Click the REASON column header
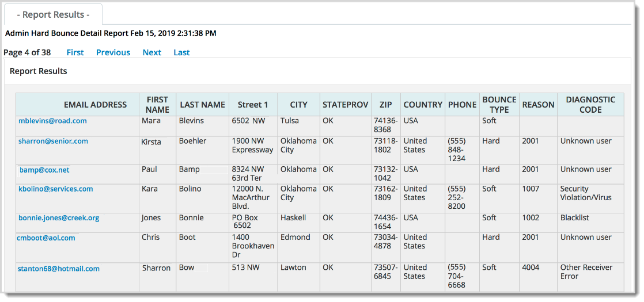Screen dimensions: 644x302 point(538,105)
